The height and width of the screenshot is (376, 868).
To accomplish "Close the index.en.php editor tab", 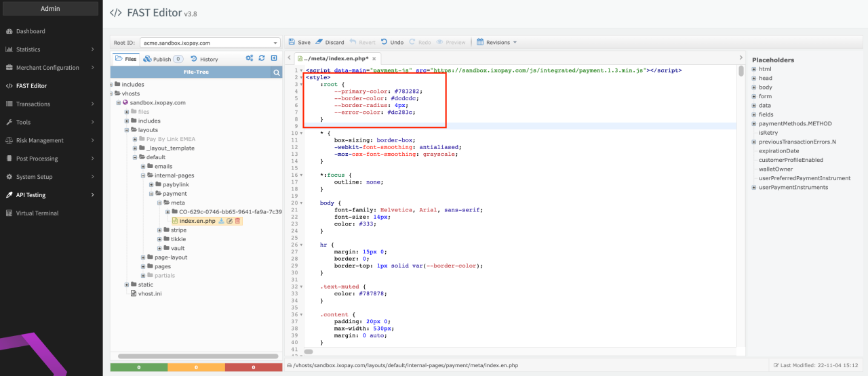I will point(374,59).
